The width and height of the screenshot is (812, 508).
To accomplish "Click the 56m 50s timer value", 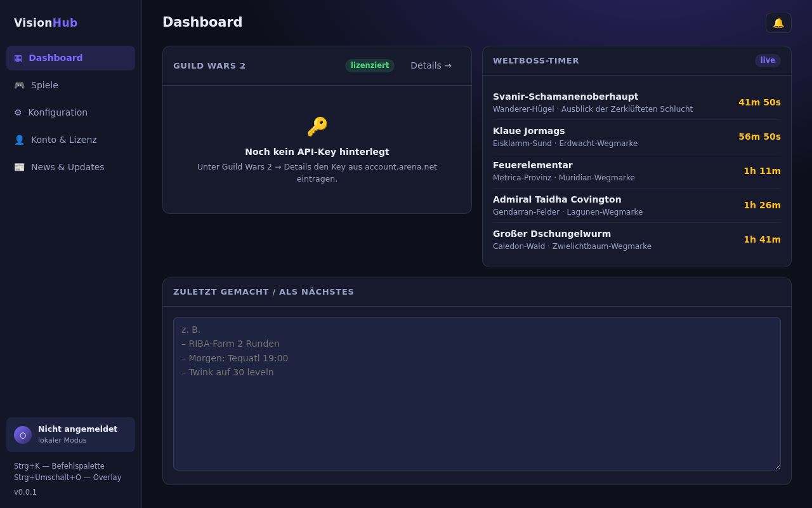I will coord(759,137).
